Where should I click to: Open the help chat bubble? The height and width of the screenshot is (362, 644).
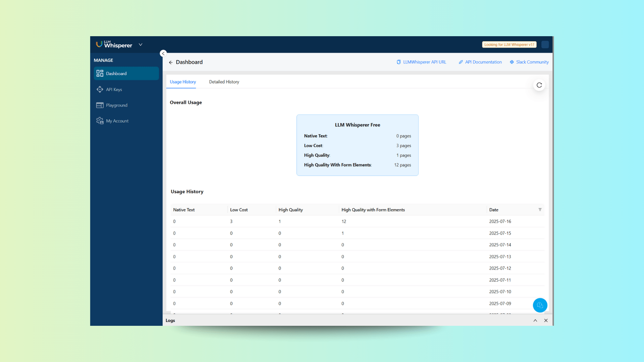(x=540, y=305)
